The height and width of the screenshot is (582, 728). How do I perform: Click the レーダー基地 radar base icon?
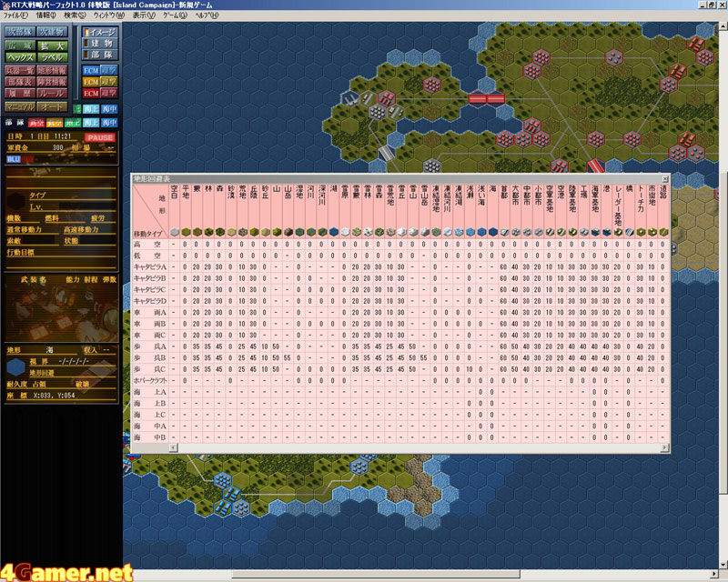[x=618, y=232]
